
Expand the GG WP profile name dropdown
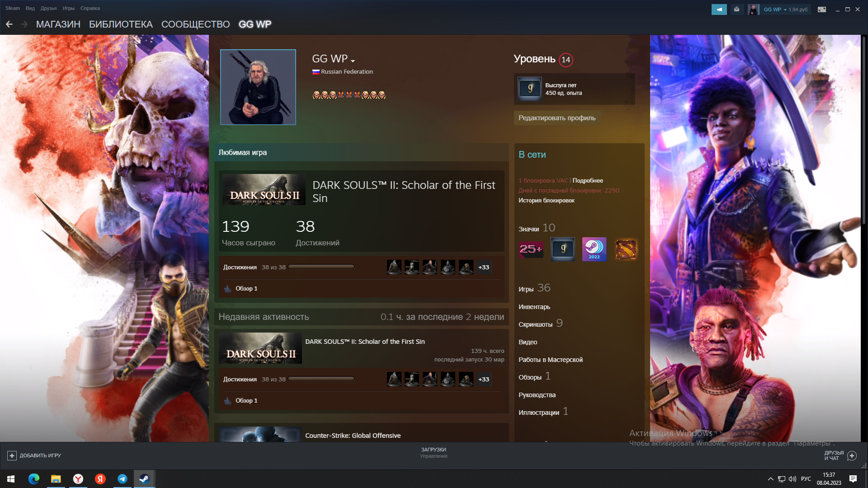tap(353, 61)
